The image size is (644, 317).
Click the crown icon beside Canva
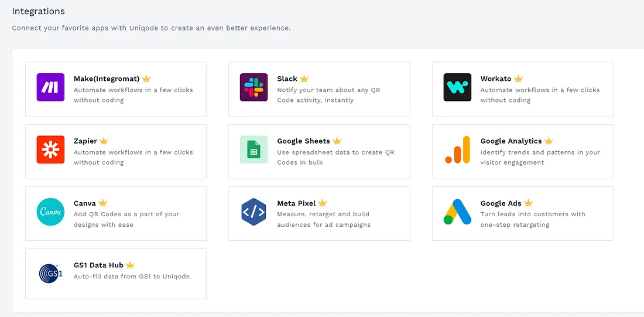pos(102,203)
